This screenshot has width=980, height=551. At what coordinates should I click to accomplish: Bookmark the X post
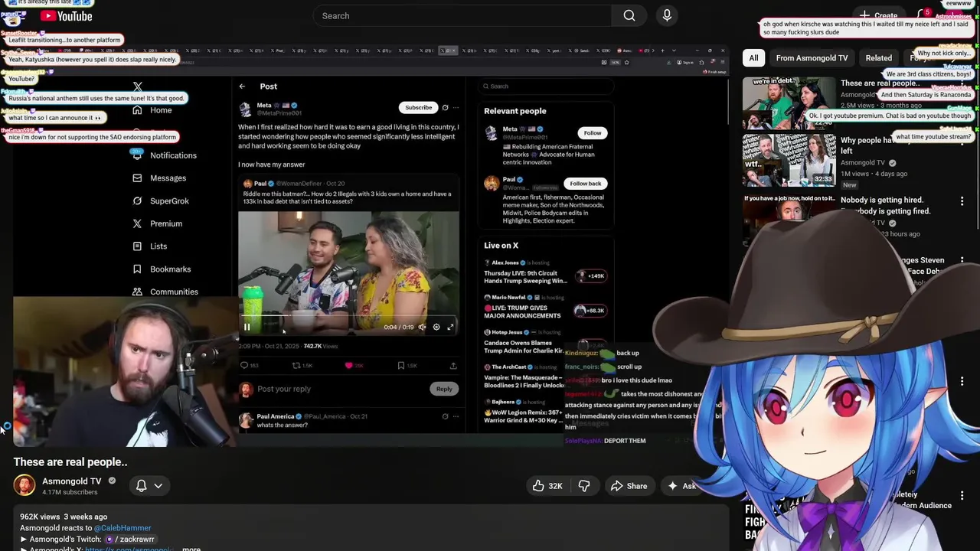click(x=401, y=366)
